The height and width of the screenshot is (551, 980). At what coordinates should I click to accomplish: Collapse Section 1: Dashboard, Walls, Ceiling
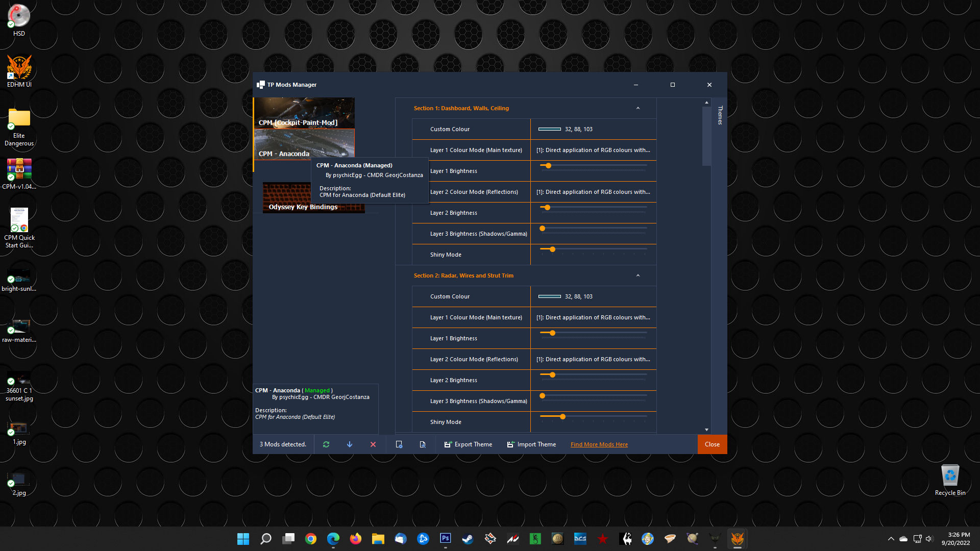click(638, 108)
